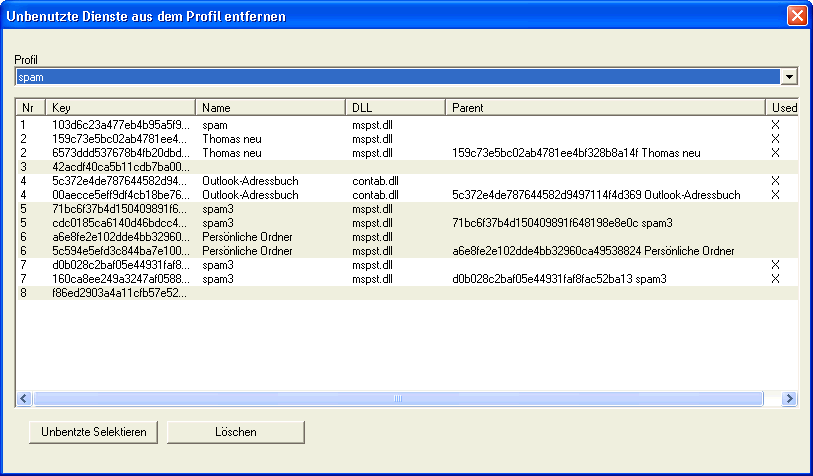Click parent cell 'a6e8fe2e102dde4bb32960ca49538824 Persönliche Ordner'
The image size is (813, 476).
593,251
